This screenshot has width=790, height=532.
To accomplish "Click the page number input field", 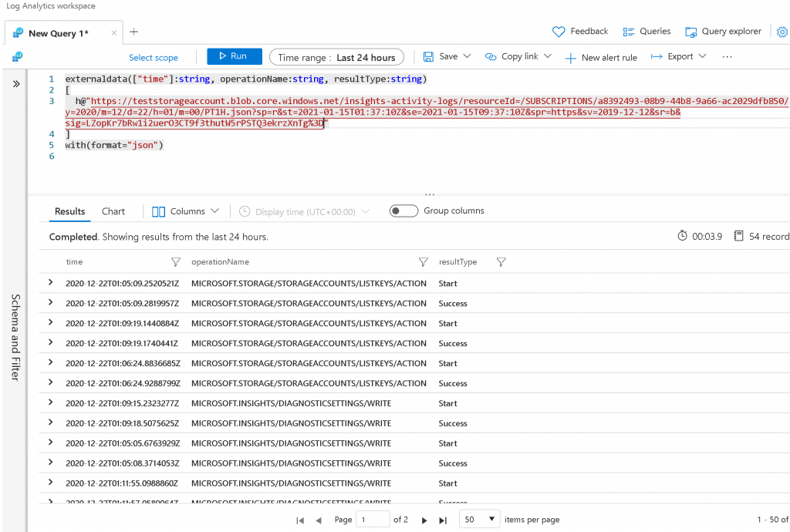I will pos(373,520).
